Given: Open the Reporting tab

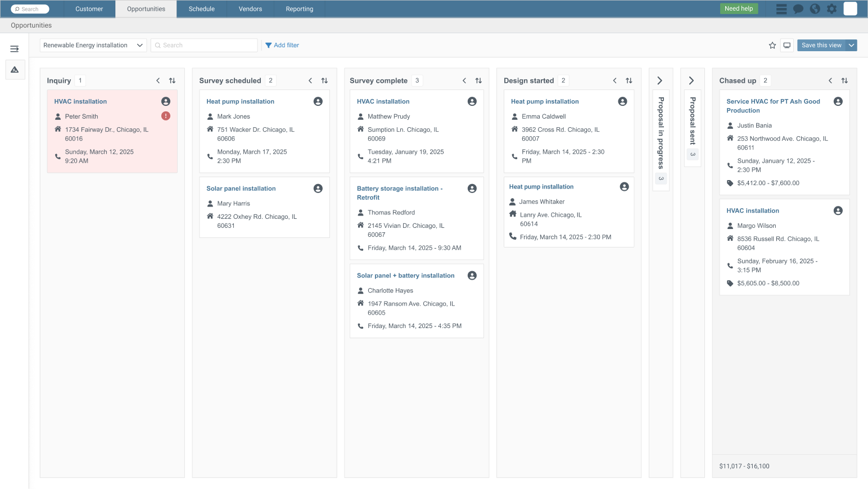Looking at the screenshot, I should pyautogui.click(x=299, y=9).
